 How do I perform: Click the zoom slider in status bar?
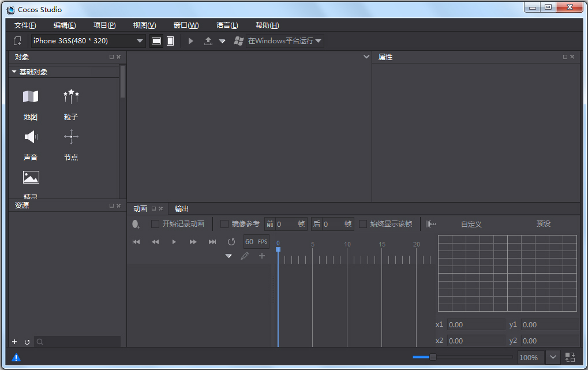click(x=433, y=357)
